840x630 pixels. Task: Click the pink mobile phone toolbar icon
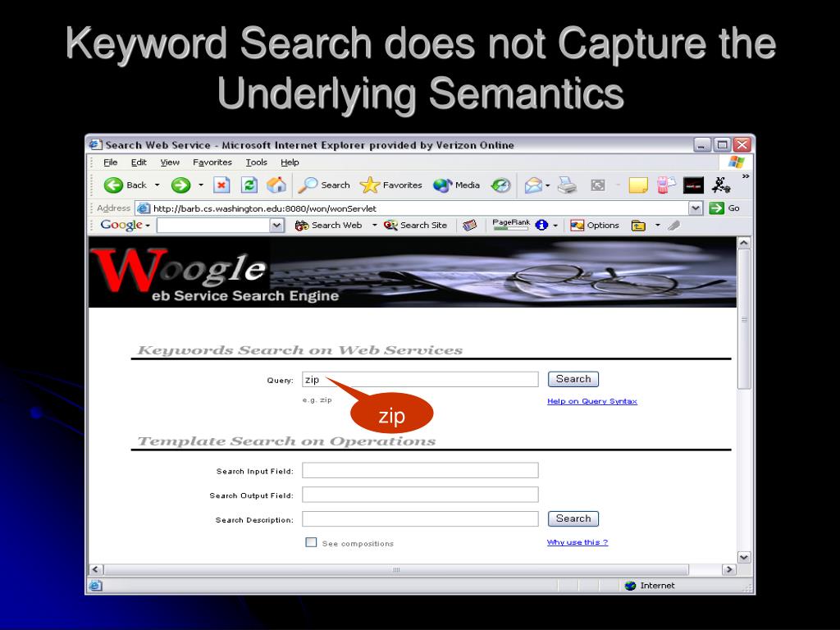tap(666, 185)
